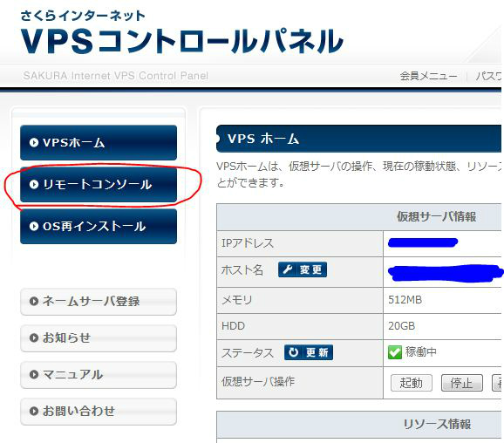The width and height of the screenshot is (504, 443).
Task: Click the arrow icon beside リモートコンソール
Action: [34, 185]
